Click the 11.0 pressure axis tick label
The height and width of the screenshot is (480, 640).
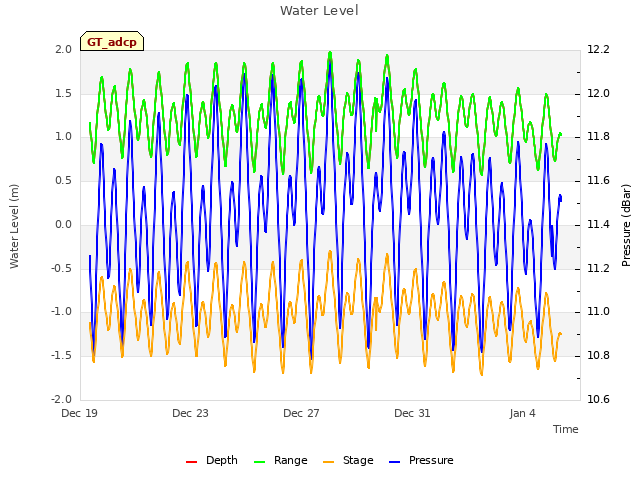[x=598, y=312]
